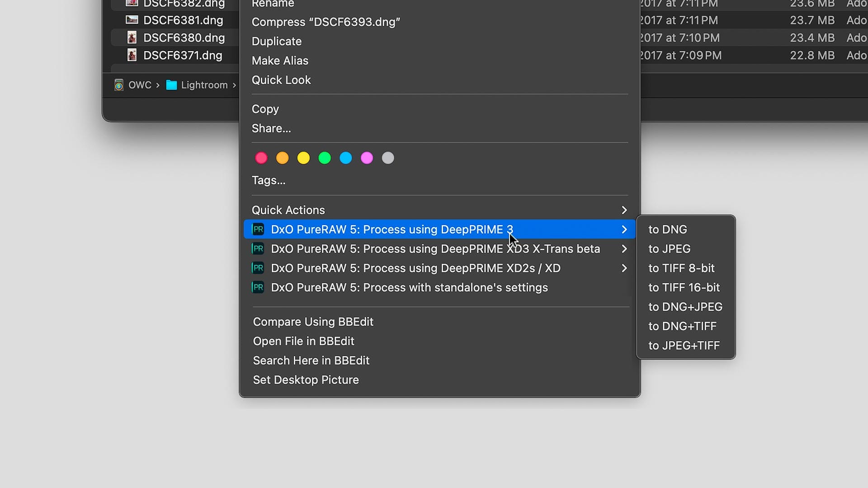Choose "to JPEG+TIFF" in the PureRAW submenu
868x488 pixels.
pos(684,345)
